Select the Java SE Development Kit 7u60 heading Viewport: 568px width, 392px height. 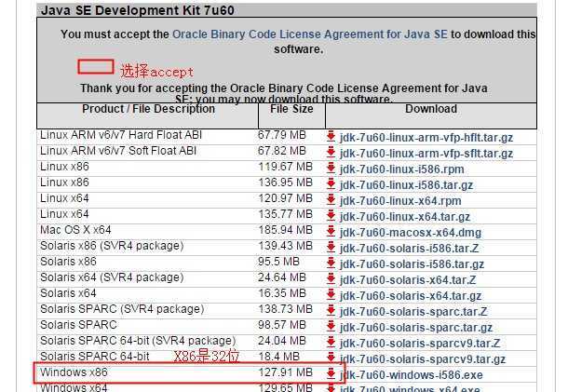tap(138, 10)
